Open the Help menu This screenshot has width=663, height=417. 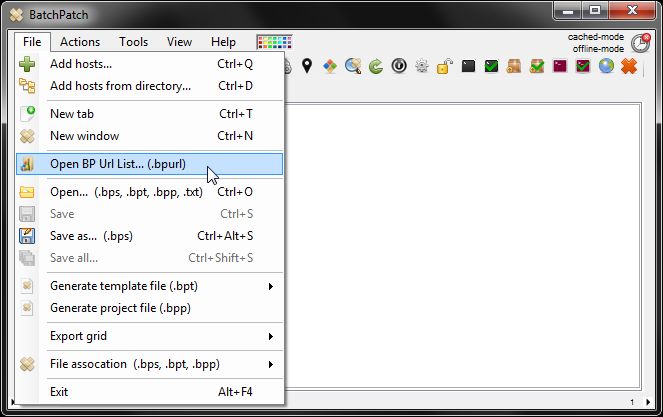click(x=223, y=42)
